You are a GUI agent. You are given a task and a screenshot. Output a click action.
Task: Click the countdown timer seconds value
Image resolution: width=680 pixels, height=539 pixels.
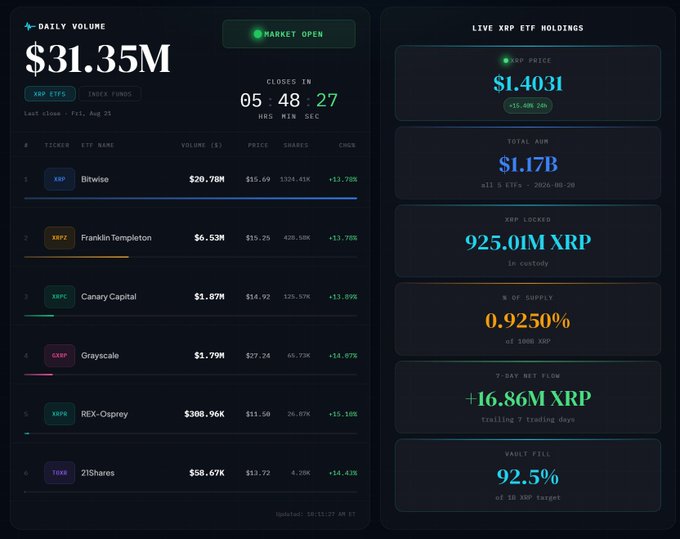(327, 101)
